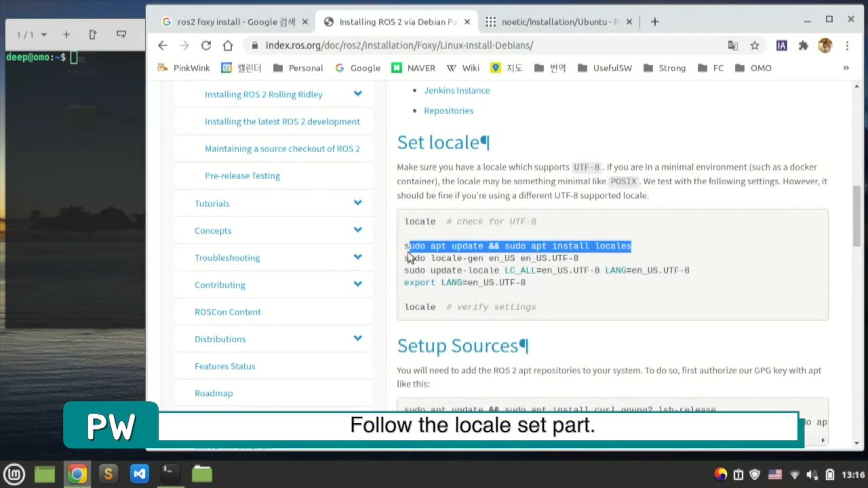The height and width of the screenshot is (488, 868).
Task: Open the Pre-release Testing link
Action: [242, 176]
